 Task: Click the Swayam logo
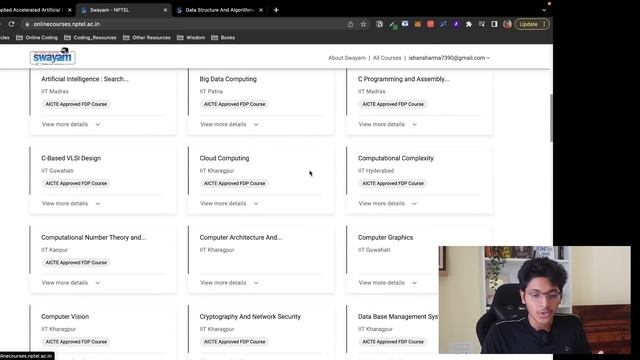(x=53, y=57)
